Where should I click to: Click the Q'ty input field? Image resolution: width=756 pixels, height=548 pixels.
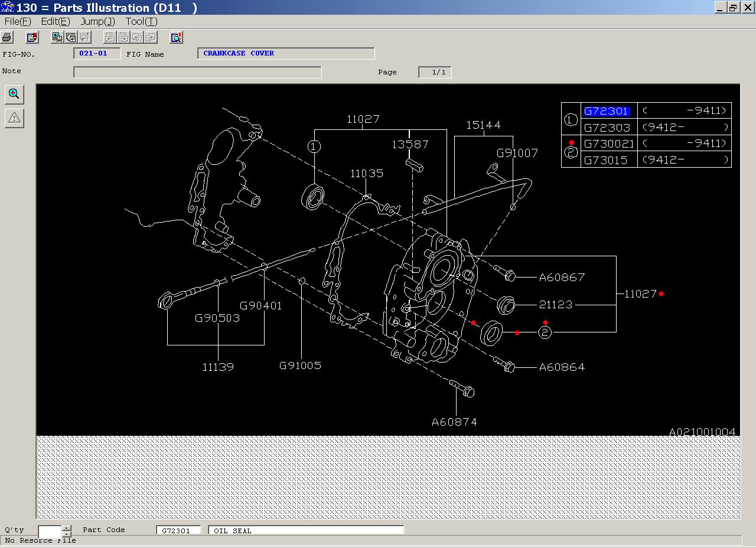(50, 531)
